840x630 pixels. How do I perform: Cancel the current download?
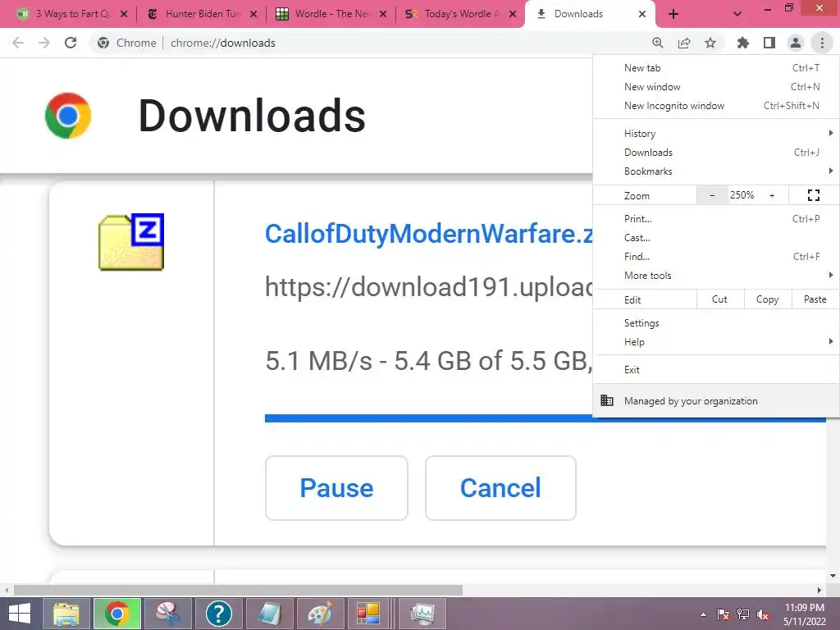coord(500,488)
